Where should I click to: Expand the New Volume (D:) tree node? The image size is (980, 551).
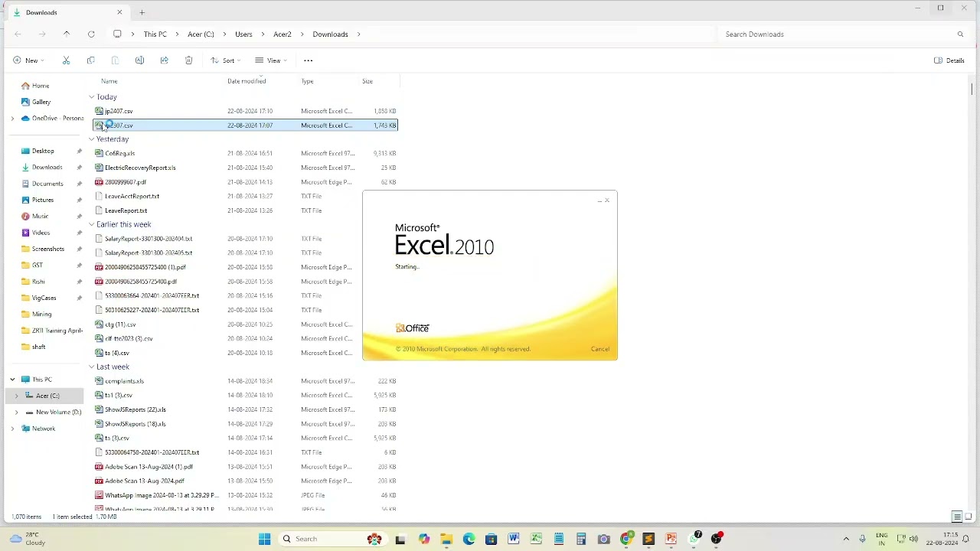click(17, 412)
